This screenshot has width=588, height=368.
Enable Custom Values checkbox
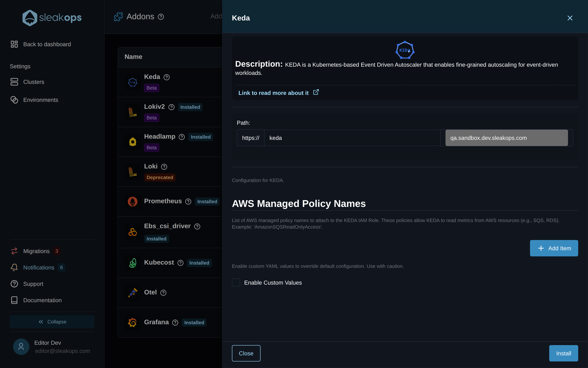click(x=236, y=283)
